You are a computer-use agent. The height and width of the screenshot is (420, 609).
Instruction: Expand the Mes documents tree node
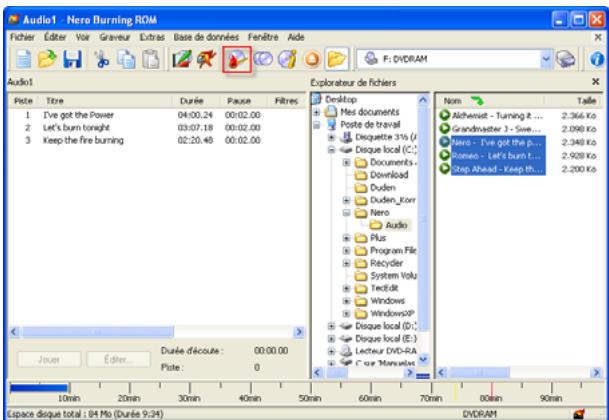[x=317, y=112]
